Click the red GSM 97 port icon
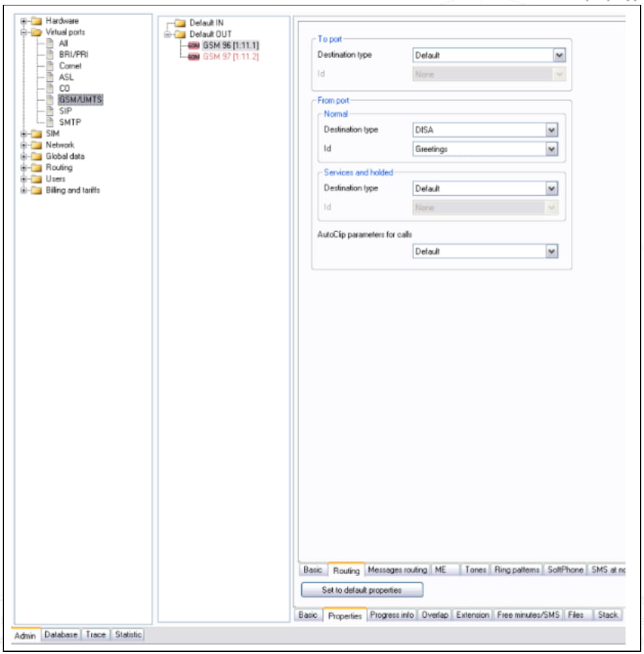This screenshot has height=654, width=644. coord(194,57)
